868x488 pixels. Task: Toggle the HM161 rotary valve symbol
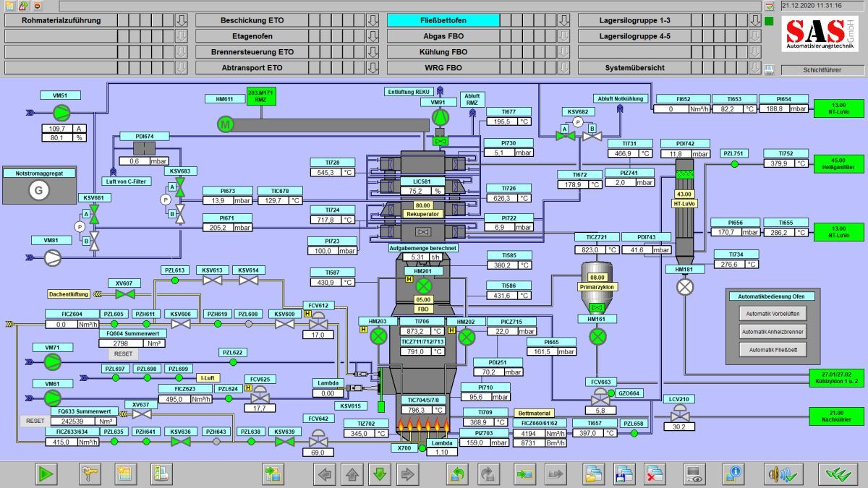pyautogui.click(x=597, y=336)
